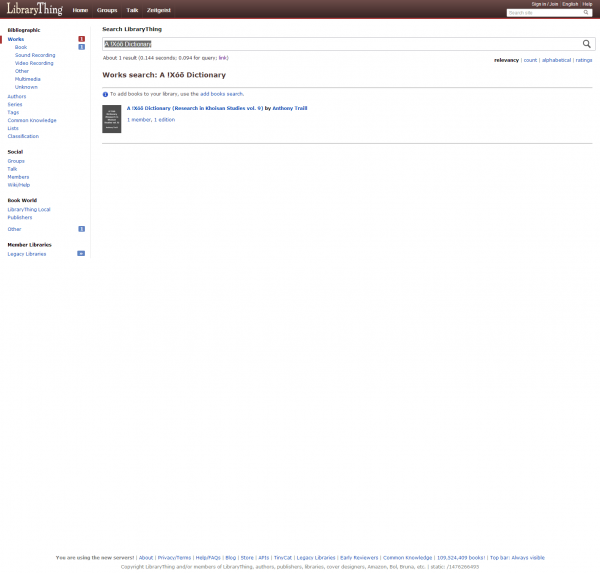This screenshot has height=573, width=600.
Task: Open the Zeitgeist menu item
Action: click(x=158, y=10)
